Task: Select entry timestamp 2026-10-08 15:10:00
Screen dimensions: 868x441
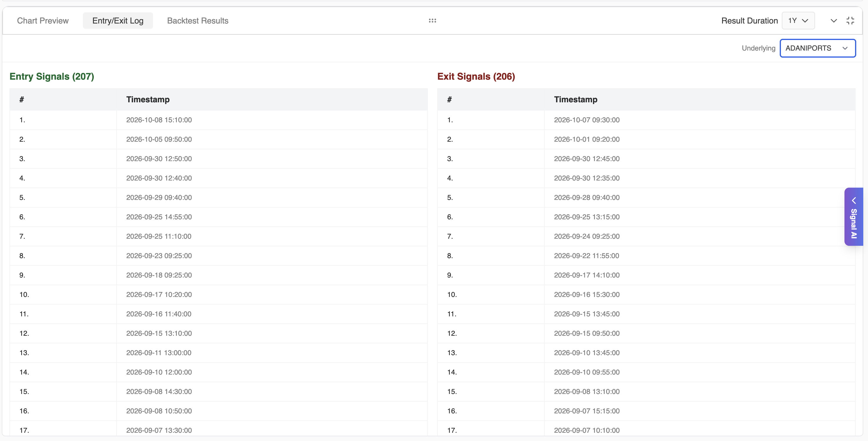Action: coord(159,120)
